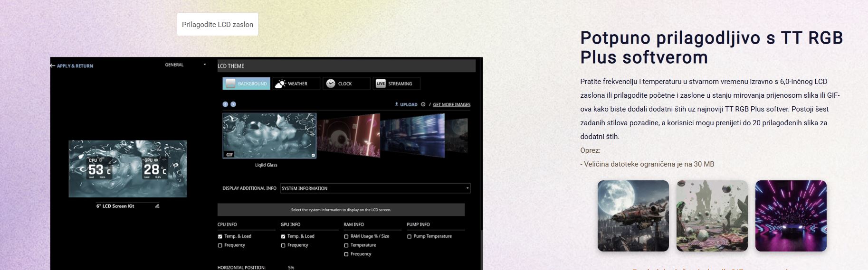Go to next background images arrow

point(233,104)
